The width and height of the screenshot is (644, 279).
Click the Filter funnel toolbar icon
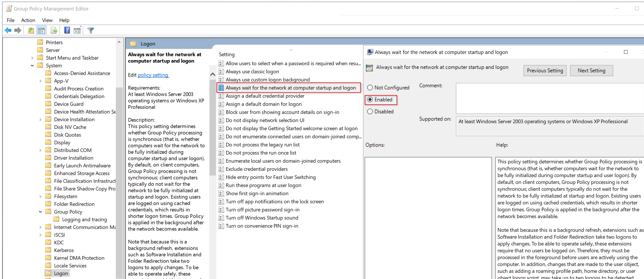91,31
